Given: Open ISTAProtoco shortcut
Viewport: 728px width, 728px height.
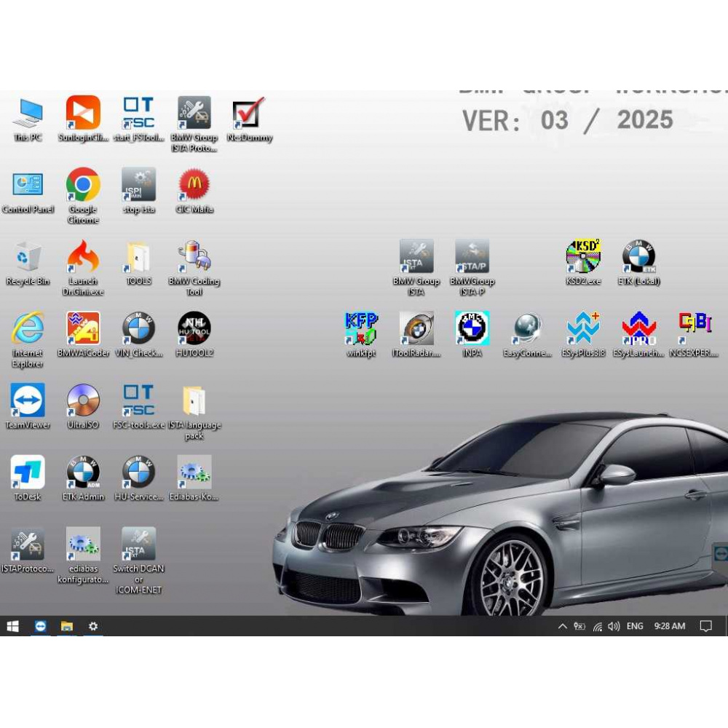Looking at the screenshot, I should [x=28, y=550].
